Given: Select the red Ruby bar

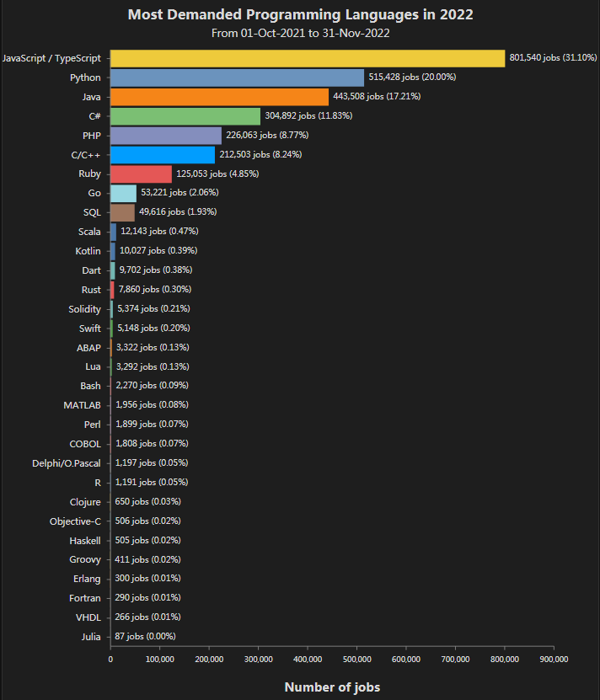Looking at the screenshot, I should [141, 174].
